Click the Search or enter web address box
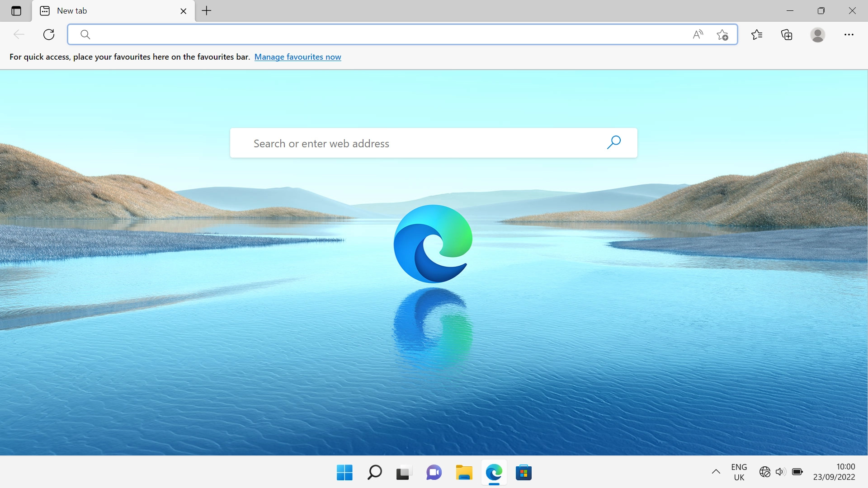The height and width of the screenshot is (488, 868). point(420,143)
